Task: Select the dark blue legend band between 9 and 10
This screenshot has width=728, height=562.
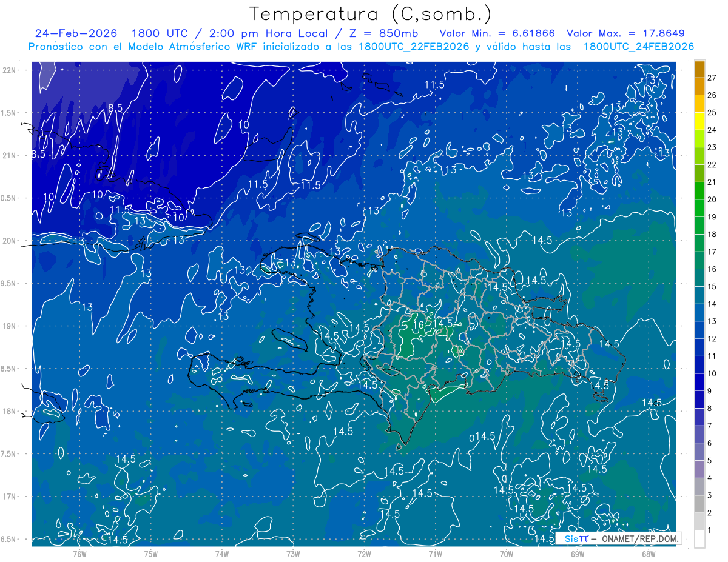Action: tap(699, 382)
